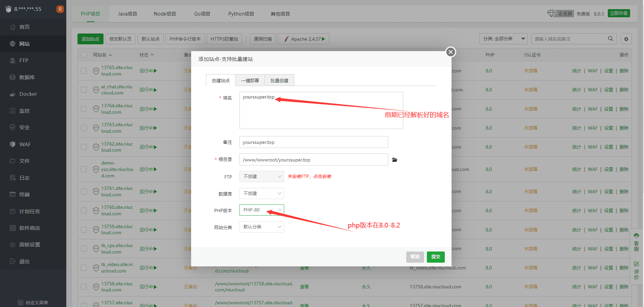This screenshot has height=307, width=644.
Task: Click the green 提交 submit button
Action: tap(436, 257)
